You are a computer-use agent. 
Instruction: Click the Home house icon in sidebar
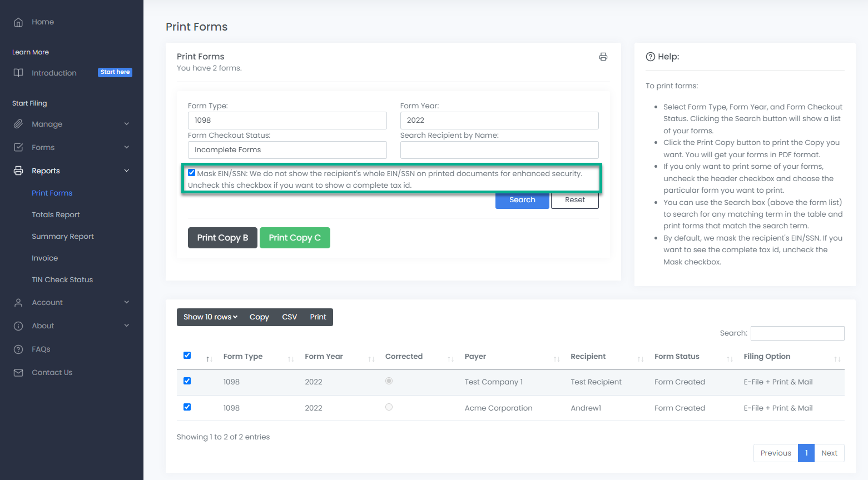coord(18,22)
